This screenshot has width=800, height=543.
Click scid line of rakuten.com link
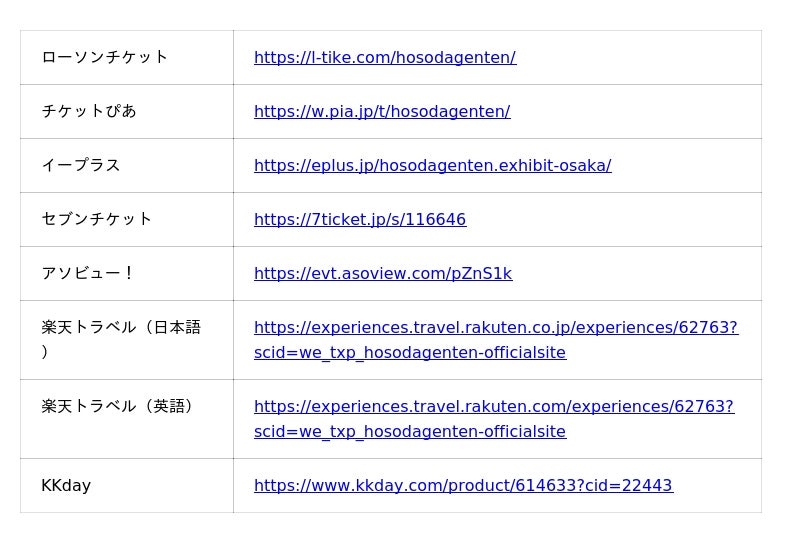coord(410,432)
